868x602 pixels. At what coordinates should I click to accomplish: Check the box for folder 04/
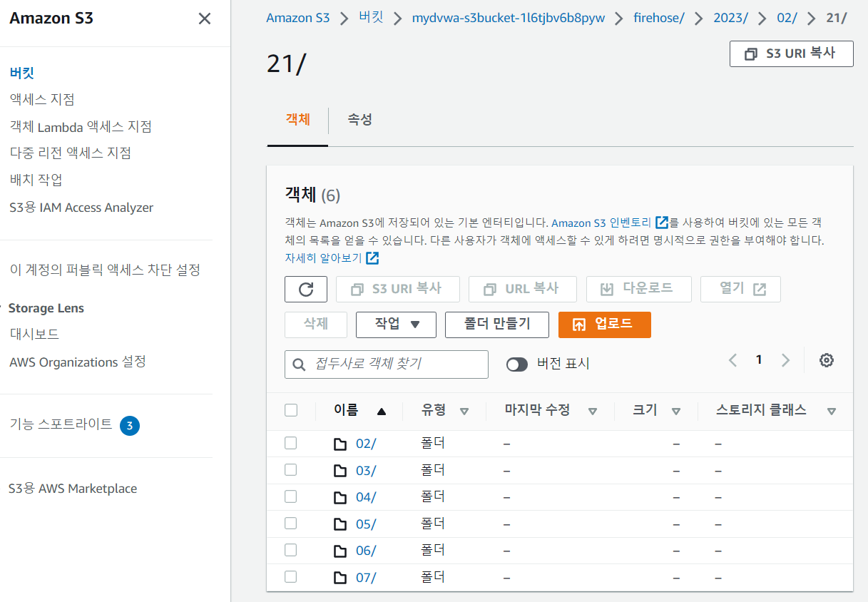(290, 496)
